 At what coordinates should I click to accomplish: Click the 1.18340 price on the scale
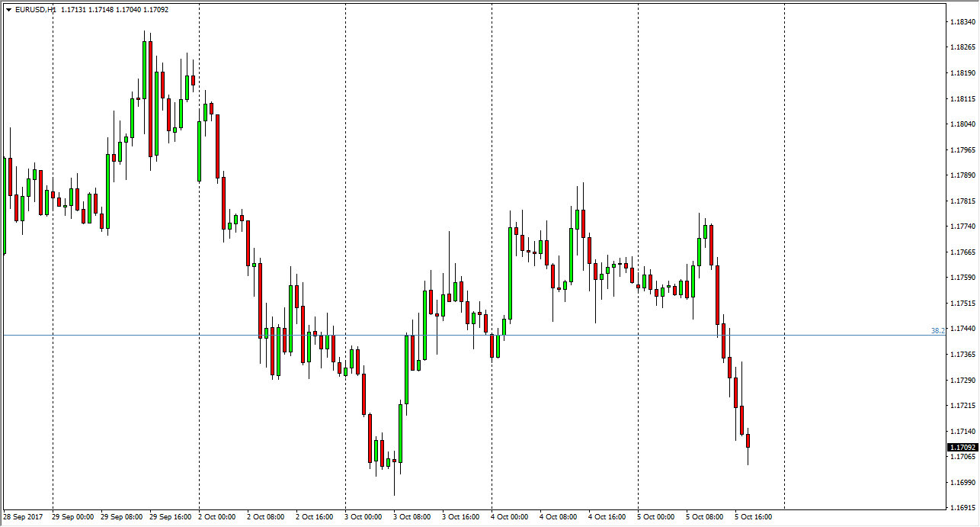pyautogui.click(x=962, y=22)
